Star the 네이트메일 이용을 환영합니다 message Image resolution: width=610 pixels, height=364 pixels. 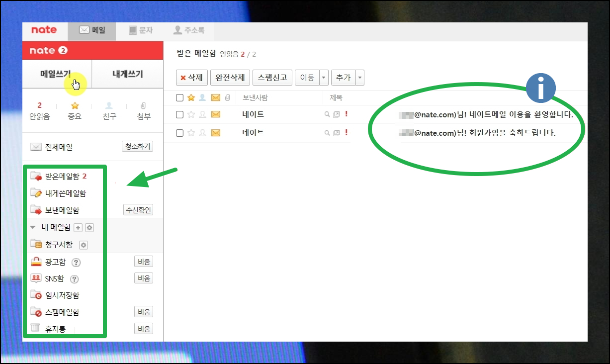coord(191,114)
